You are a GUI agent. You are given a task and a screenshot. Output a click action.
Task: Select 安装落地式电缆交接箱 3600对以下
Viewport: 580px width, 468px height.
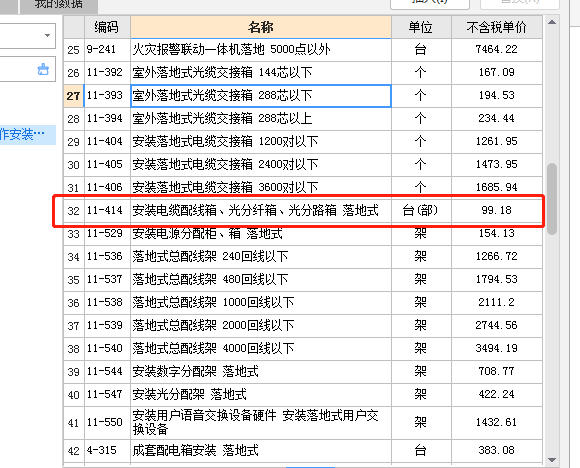[x=261, y=187]
